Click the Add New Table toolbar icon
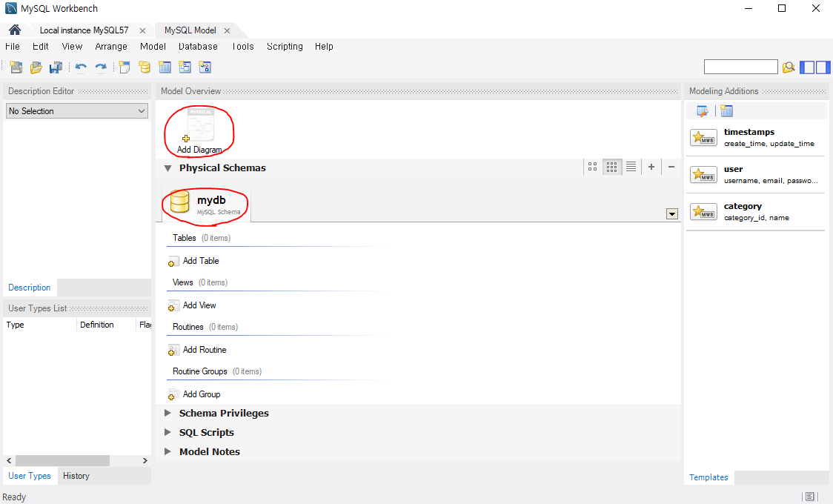This screenshot has width=833, height=504. pos(165,67)
